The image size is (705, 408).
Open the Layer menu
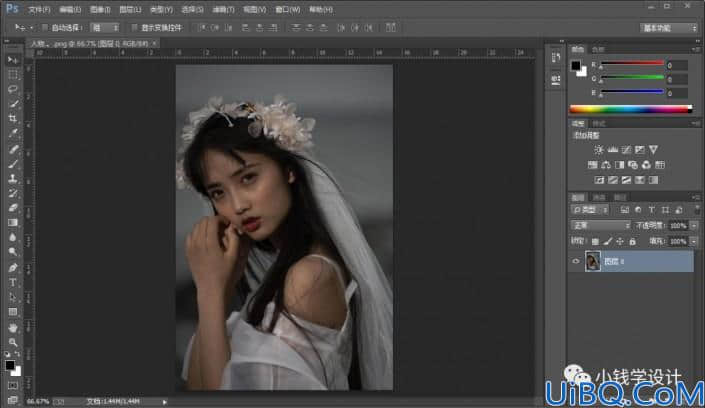tap(130, 9)
